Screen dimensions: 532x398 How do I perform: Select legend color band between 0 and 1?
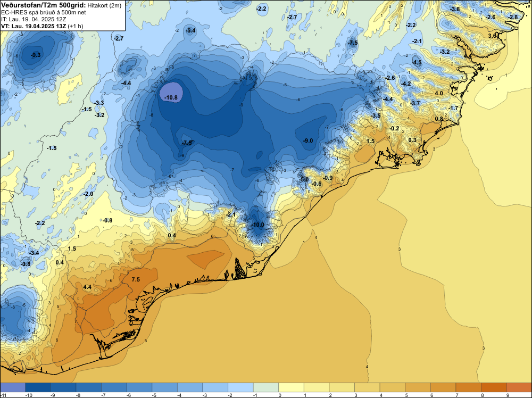pyautogui.click(x=291, y=387)
